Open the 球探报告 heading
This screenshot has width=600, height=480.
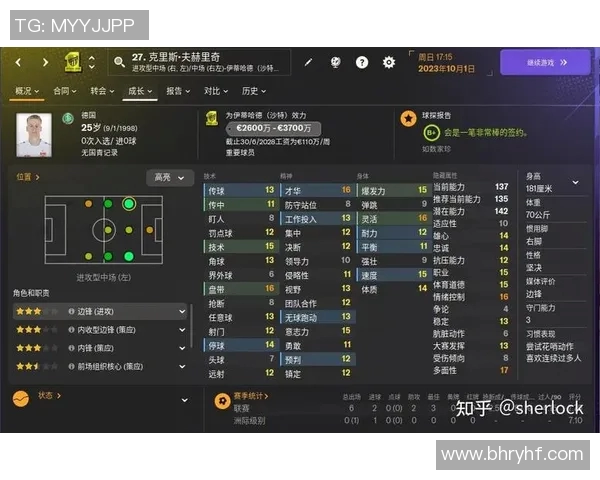pyautogui.click(x=437, y=115)
